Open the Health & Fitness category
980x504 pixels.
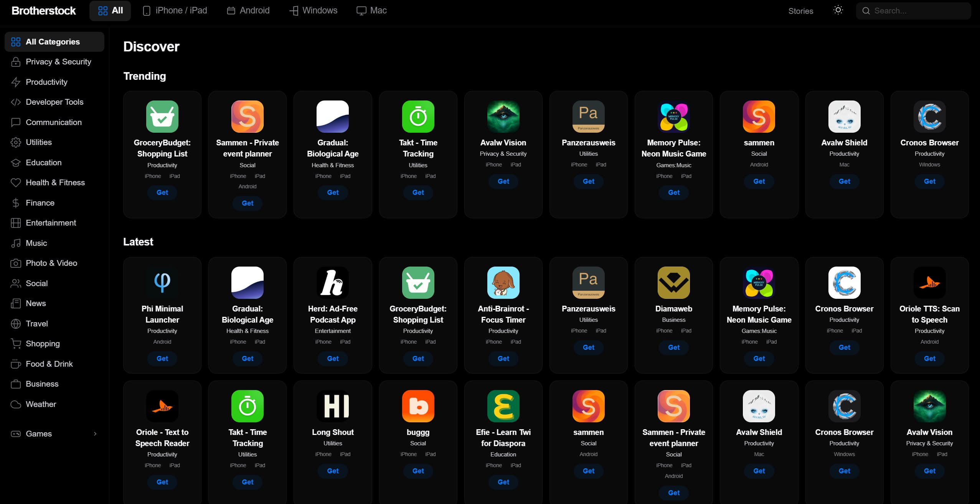tap(55, 183)
